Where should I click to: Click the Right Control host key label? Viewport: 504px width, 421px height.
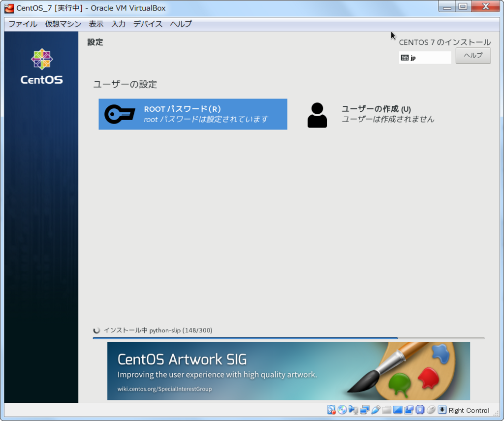coord(469,410)
